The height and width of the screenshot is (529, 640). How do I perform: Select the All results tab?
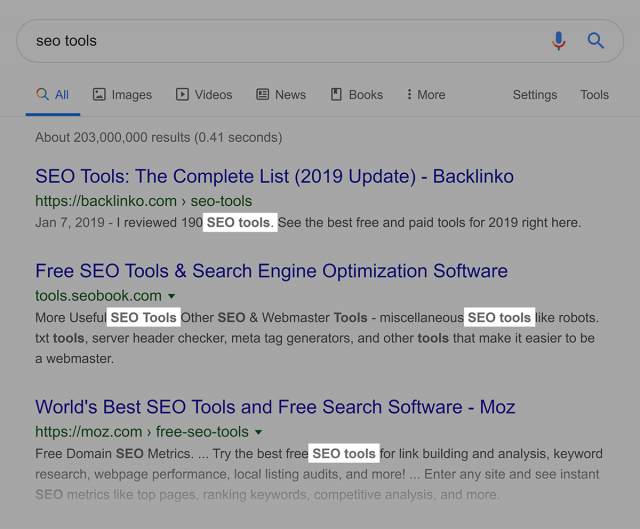coord(53,95)
